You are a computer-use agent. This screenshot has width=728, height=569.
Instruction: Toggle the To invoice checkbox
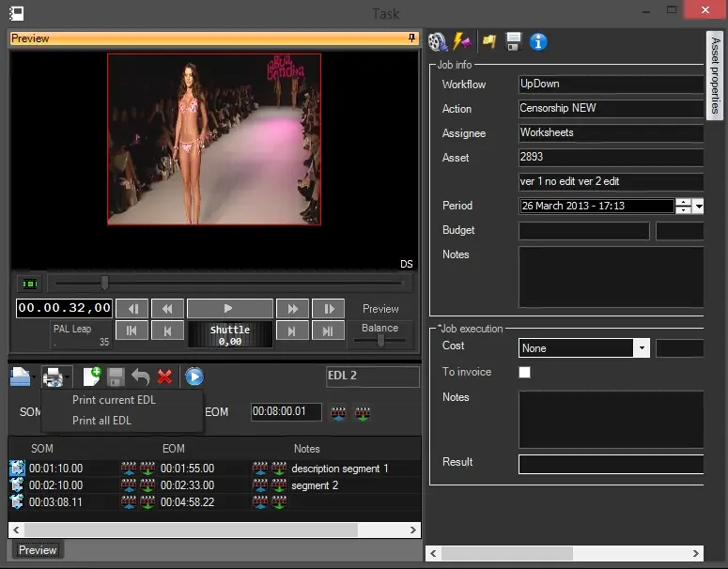[525, 373]
